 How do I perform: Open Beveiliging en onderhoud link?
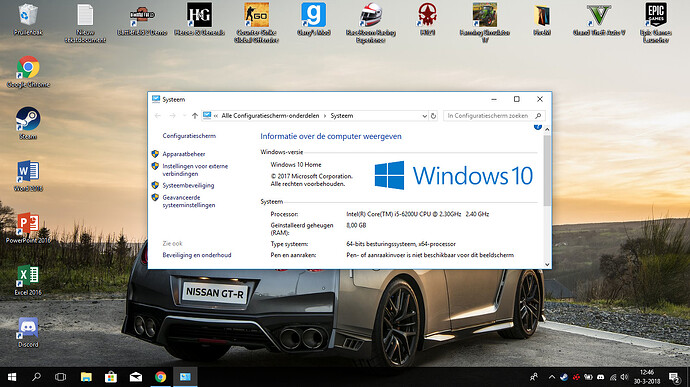point(197,255)
